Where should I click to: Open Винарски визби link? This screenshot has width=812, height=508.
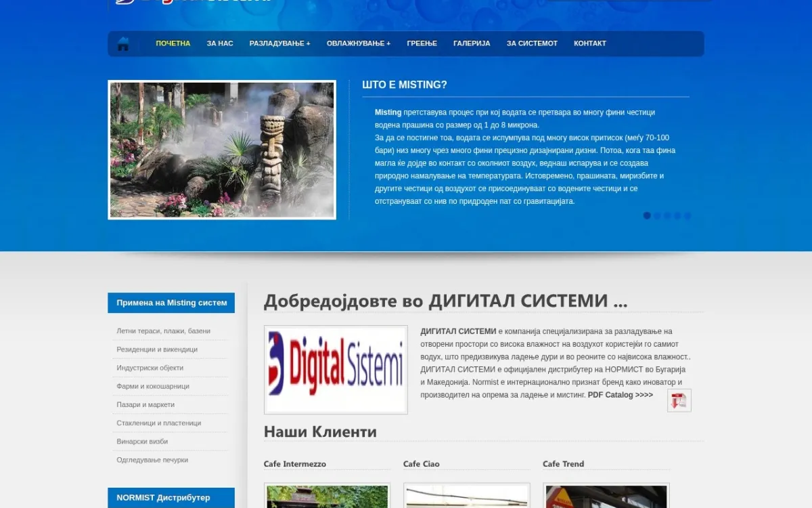coord(142,441)
